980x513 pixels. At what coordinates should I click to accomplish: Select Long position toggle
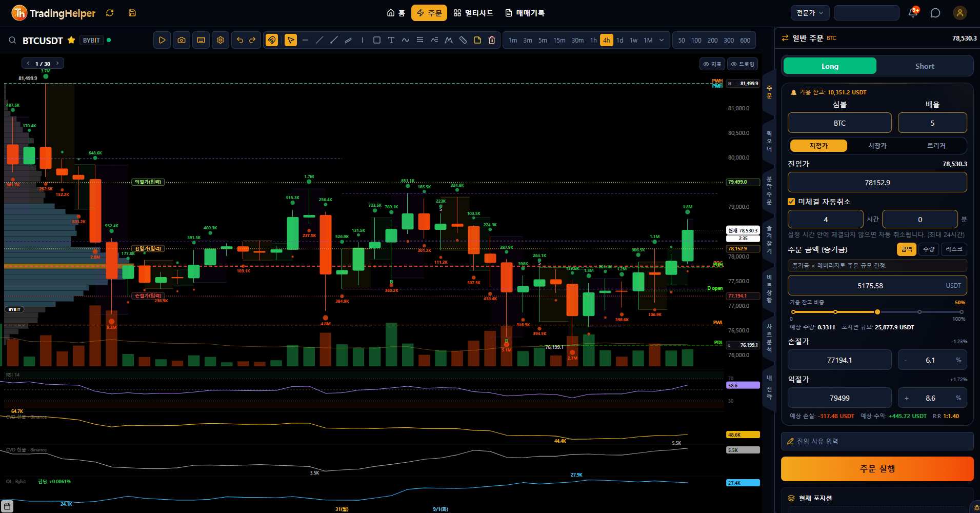(x=830, y=66)
